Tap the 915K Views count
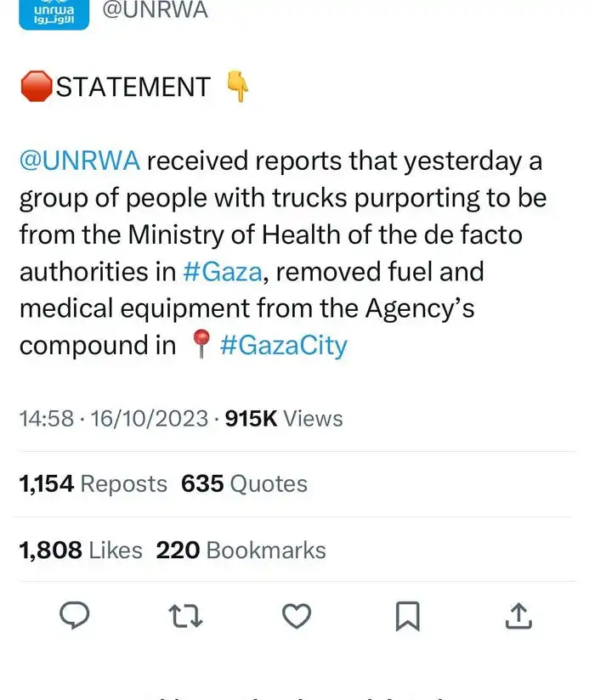595x700 pixels. 284,419
